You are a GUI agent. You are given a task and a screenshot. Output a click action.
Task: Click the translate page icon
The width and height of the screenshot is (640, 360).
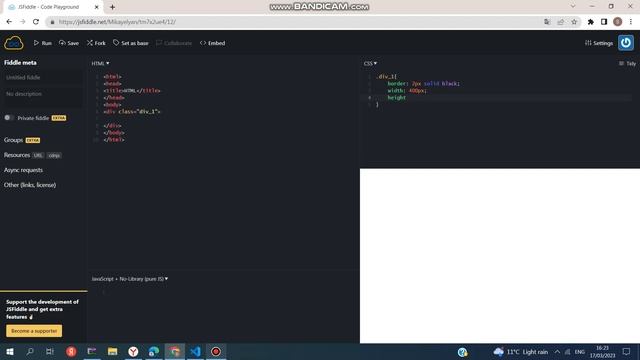click(x=547, y=22)
